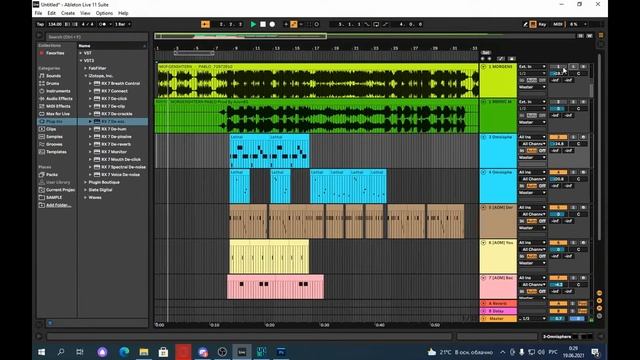Open the Create menu

(x=68, y=13)
